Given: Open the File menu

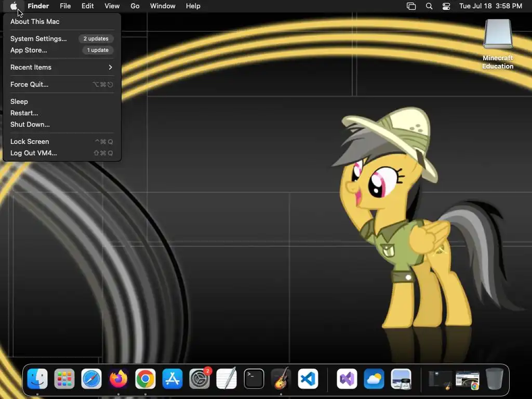Looking at the screenshot, I should pos(65,6).
